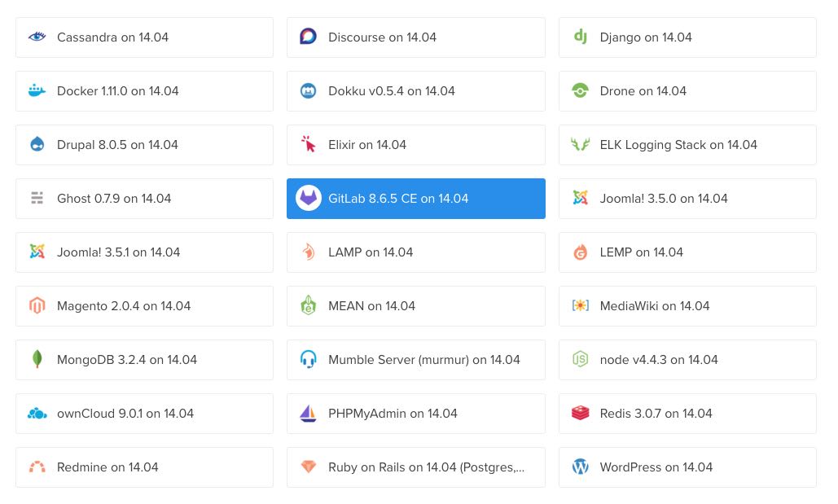Pick LEMP on 14.04 stack
This screenshot has height=504, width=838.
(x=687, y=252)
